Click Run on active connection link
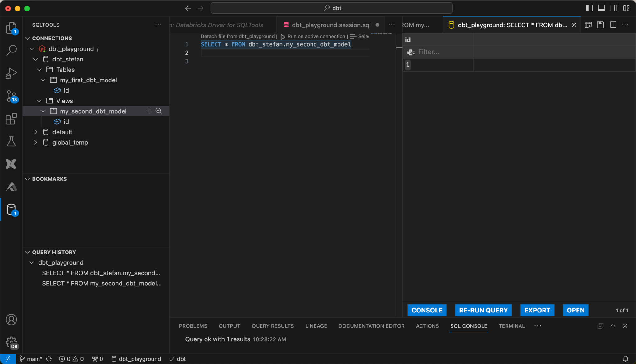 coord(316,36)
